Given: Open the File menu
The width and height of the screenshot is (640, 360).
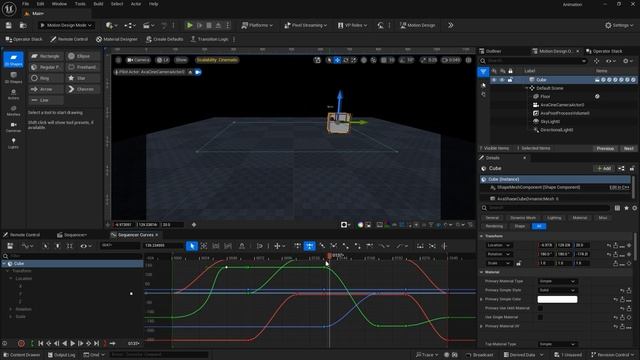Looking at the screenshot, I should [25, 4].
